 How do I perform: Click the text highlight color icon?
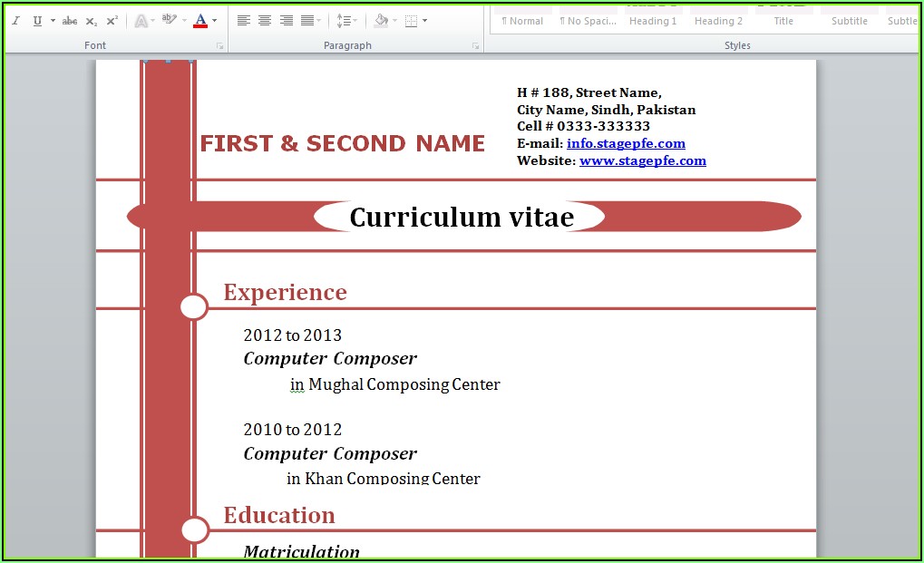(170, 20)
